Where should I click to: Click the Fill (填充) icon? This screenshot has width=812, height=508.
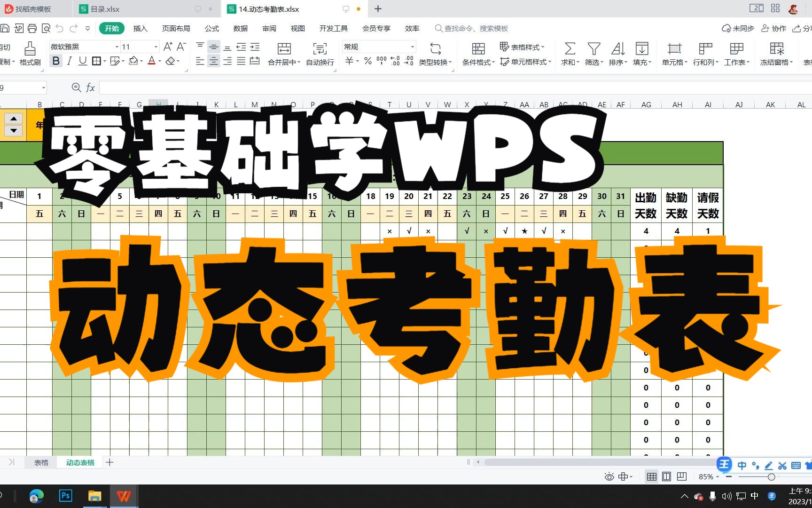[x=642, y=48]
